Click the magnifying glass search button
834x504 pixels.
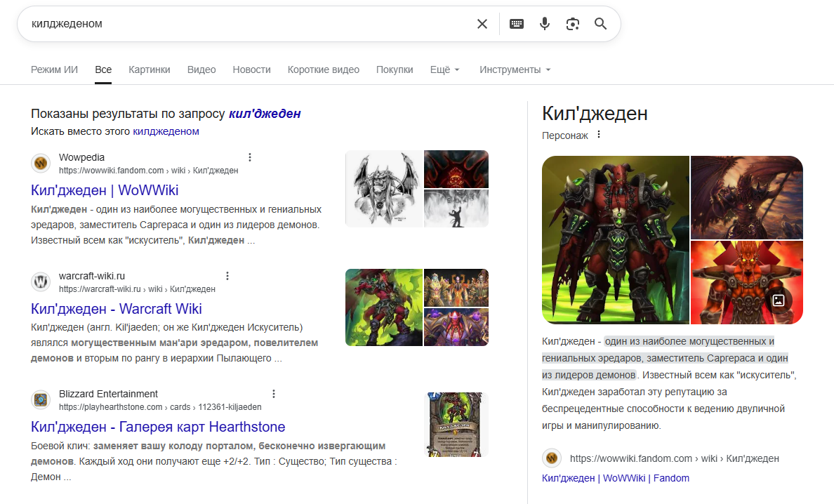coord(600,24)
